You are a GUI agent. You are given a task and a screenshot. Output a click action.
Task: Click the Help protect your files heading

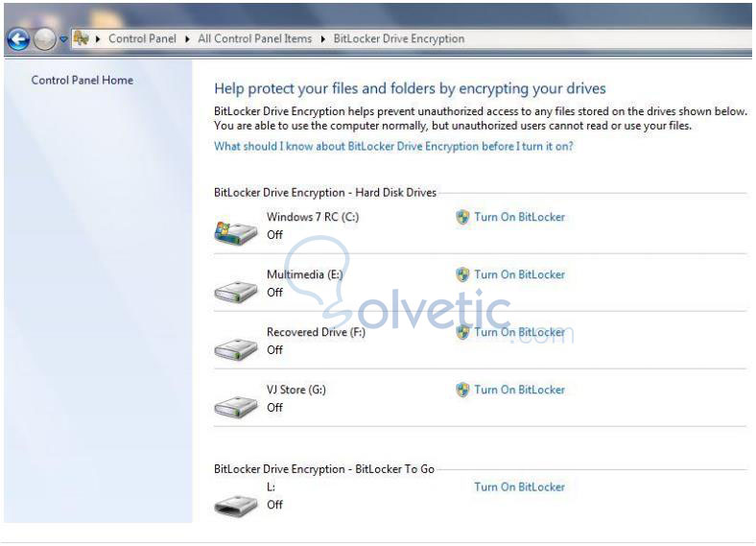tap(410, 88)
